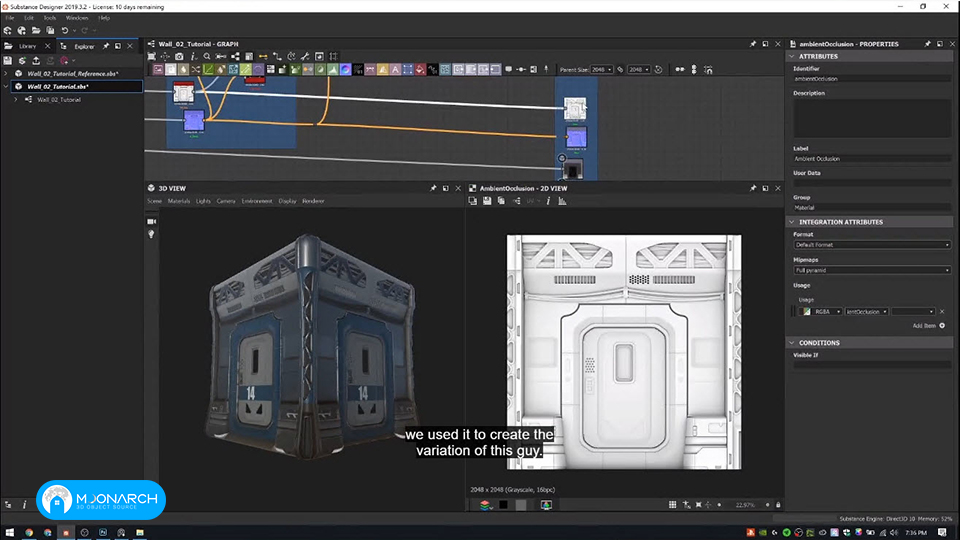This screenshot has height=540, width=960.
Task: Click the 2D view info 'i' icon
Action: (548, 201)
